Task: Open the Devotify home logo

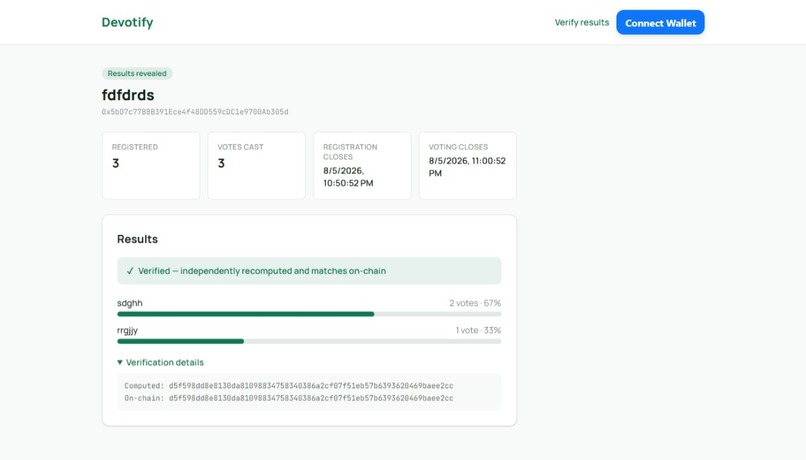Action: pyautogui.click(x=127, y=22)
